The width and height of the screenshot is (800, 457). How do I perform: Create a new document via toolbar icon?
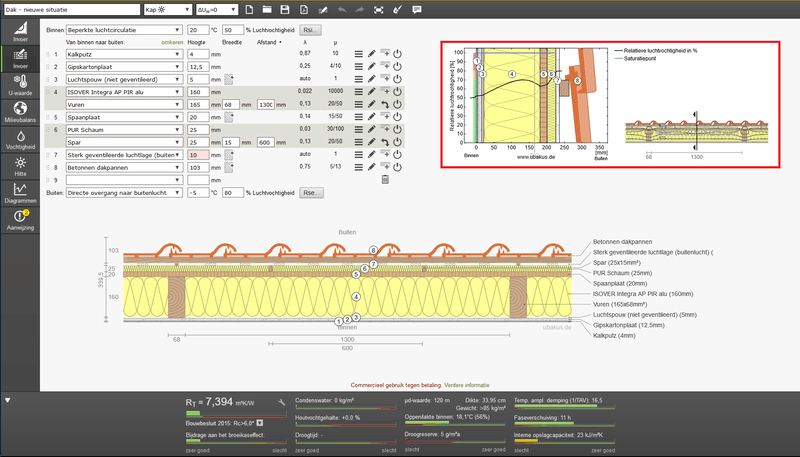pyautogui.click(x=249, y=10)
